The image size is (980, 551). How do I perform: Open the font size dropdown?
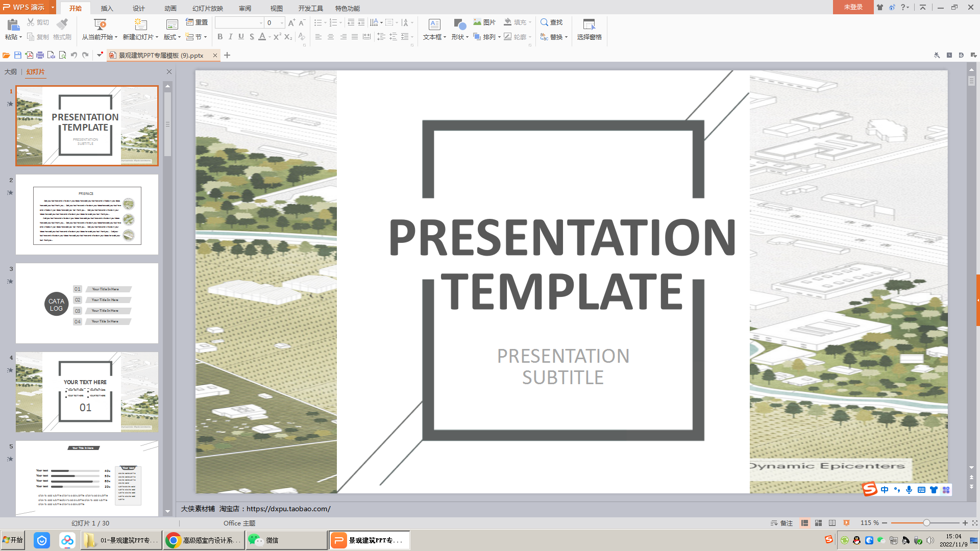(x=282, y=22)
